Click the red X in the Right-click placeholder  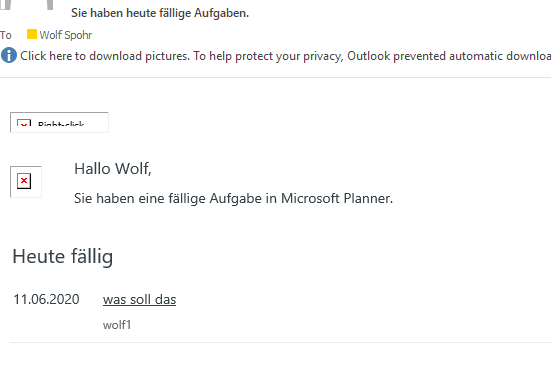pyautogui.click(x=24, y=125)
